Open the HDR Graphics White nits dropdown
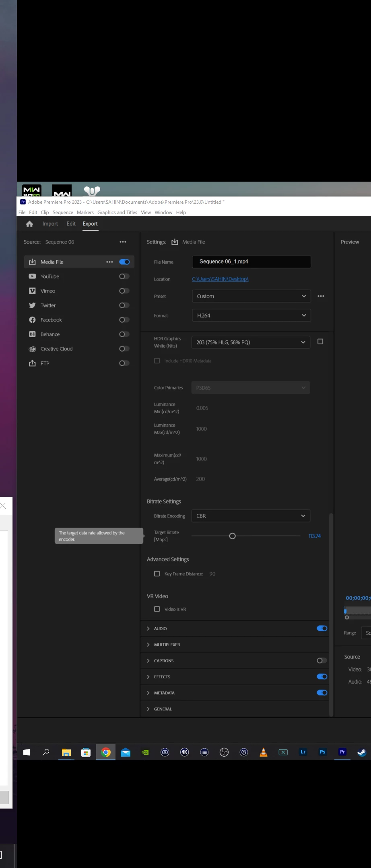 [251, 342]
